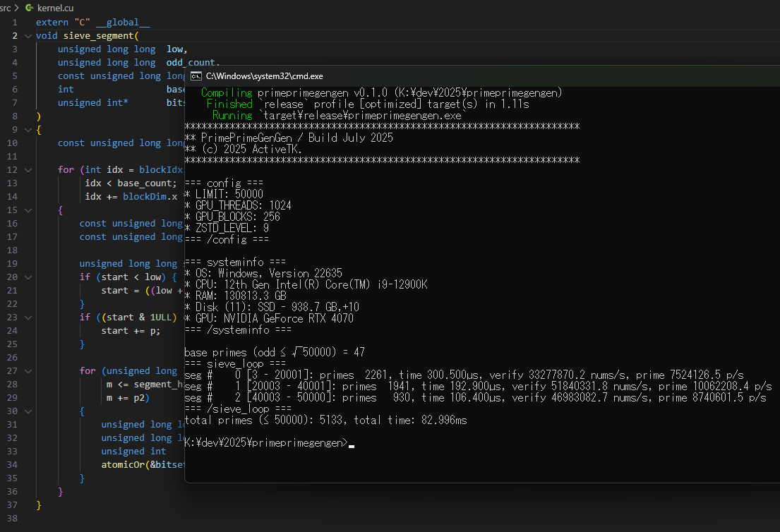
Task: Click line number 1 in the gutter
Action: tap(15, 23)
